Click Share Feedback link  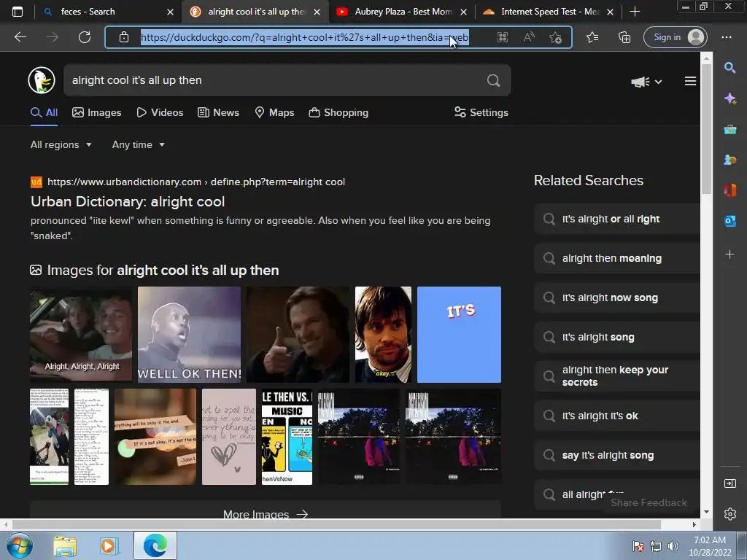point(649,503)
